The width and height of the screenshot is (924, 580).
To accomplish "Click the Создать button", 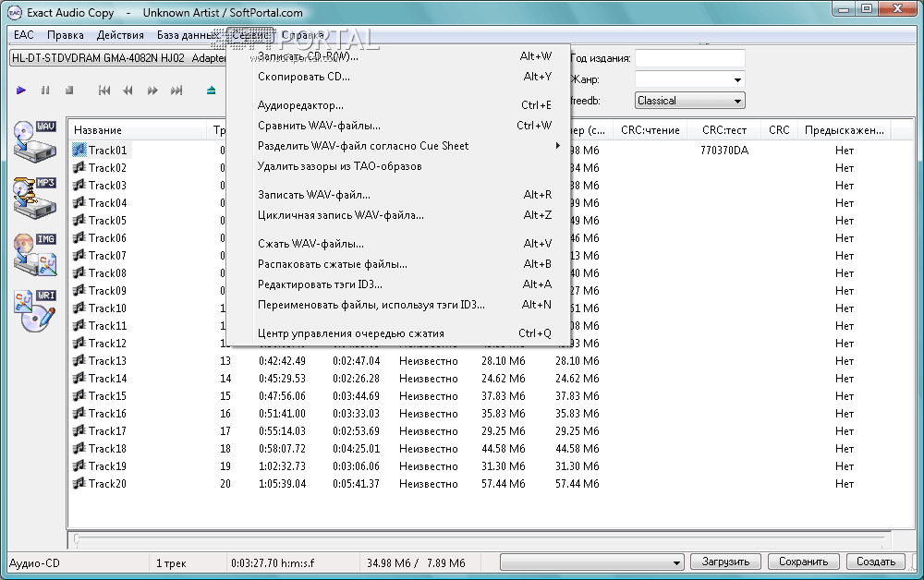I will coord(876,562).
